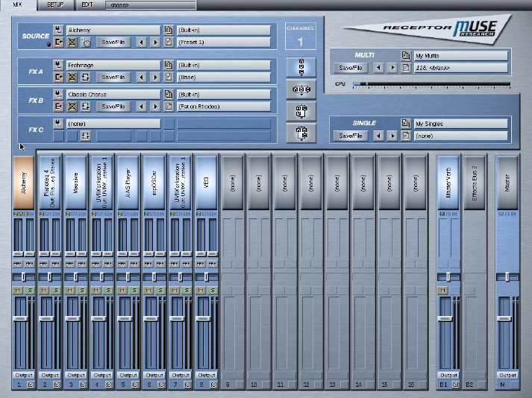Screen dimensions: 532x398
Task: Switch to the EDIT tab
Action: pos(87,4)
